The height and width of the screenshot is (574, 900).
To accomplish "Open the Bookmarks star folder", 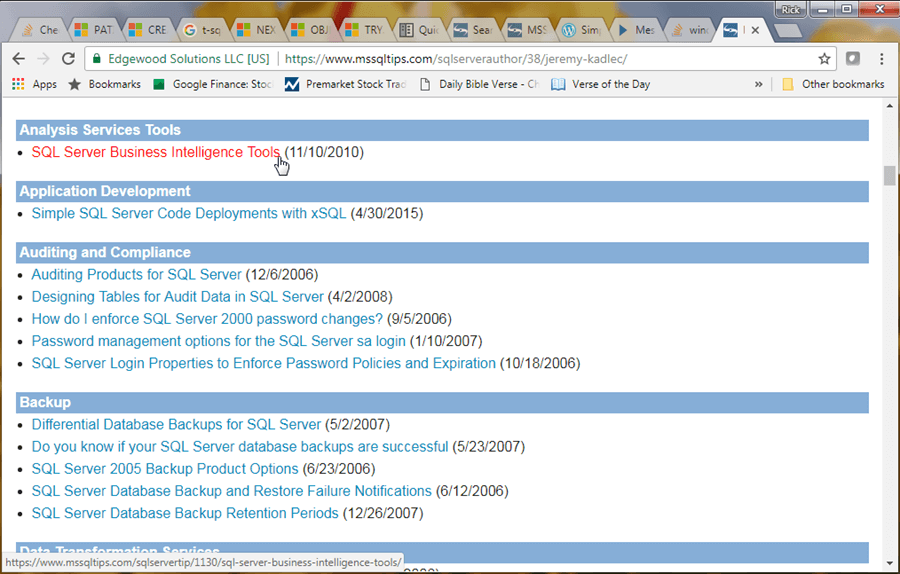I will pyautogui.click(x=104, y=84).
